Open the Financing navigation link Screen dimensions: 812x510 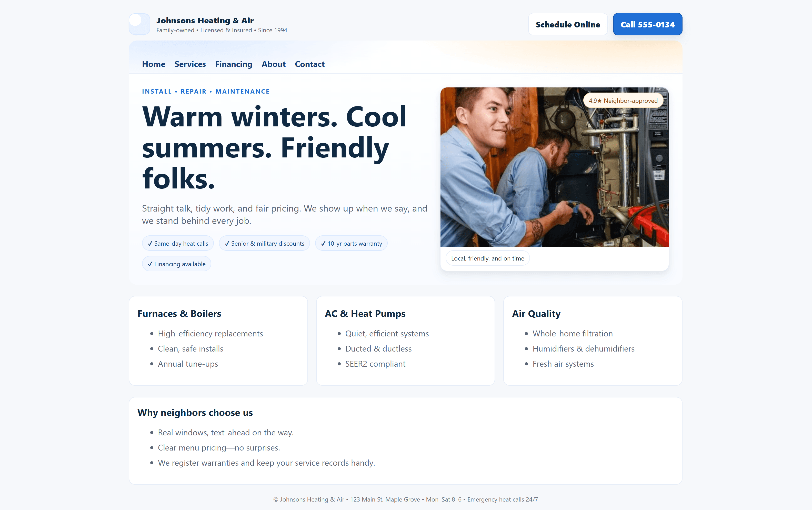tap(234, 64)
